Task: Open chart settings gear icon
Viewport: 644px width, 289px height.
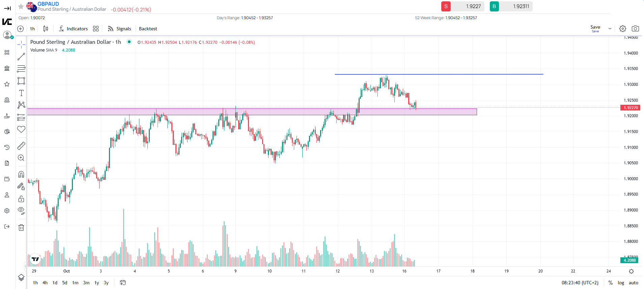Action: pyautogui.click(x=623, y=29)
